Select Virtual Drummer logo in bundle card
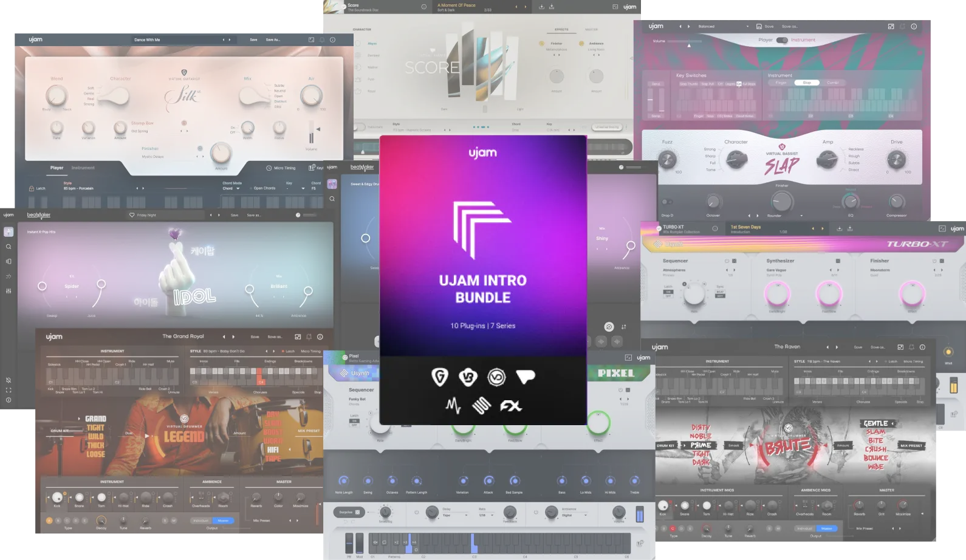 (496, 377)
